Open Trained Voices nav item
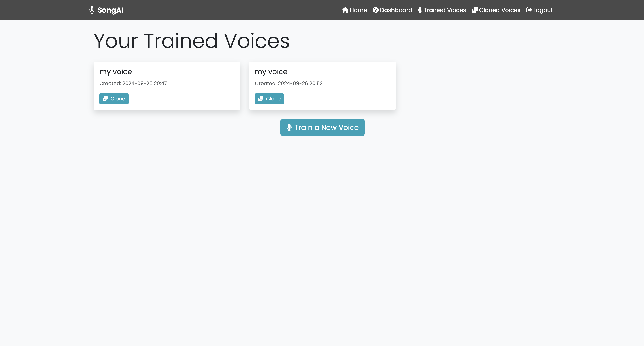This screenshot has height=346, width=644. (445, 10)
